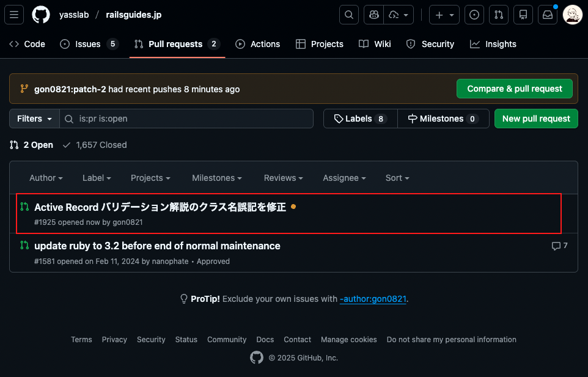
Task: Open 'update ruby to 3.2' pull request
Action: (157, 246)
